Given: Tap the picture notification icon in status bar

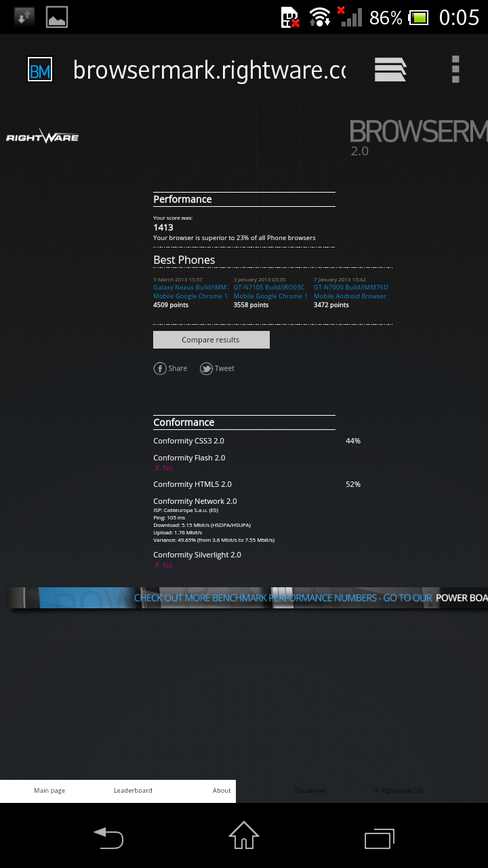Looking at the screenshot, I should (57, 17).
